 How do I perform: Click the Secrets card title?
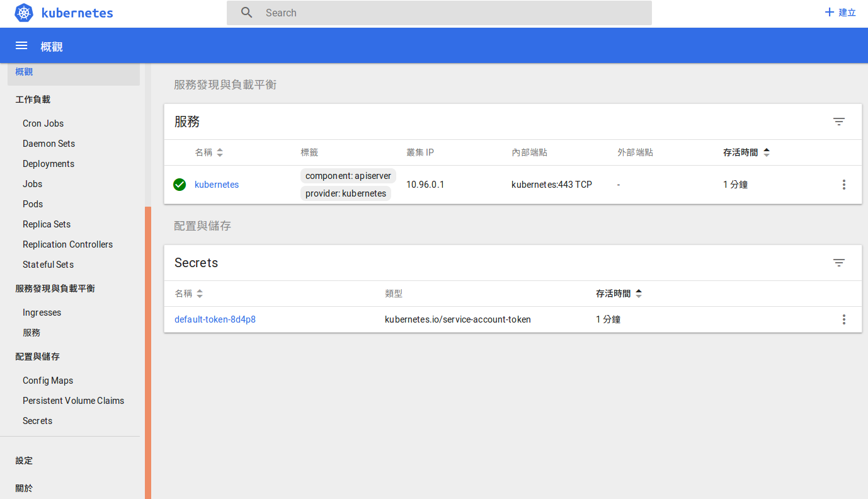(197, 263)
